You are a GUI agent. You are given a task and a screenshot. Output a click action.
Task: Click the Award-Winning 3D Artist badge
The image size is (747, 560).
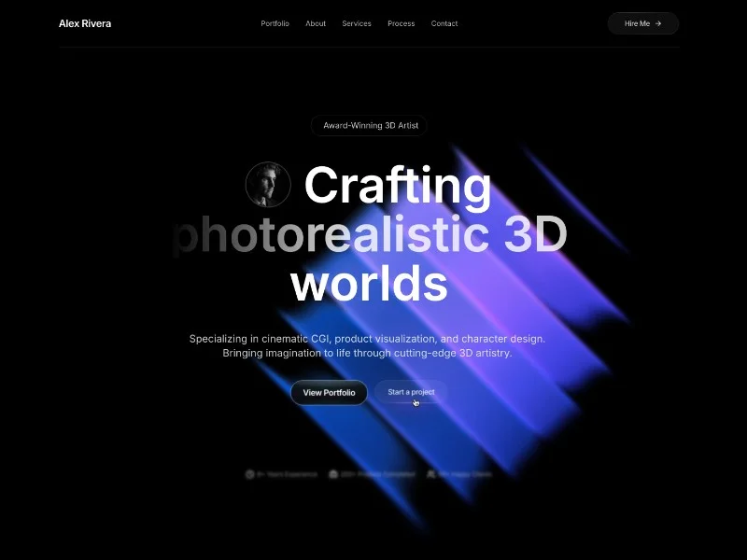tap(369, 126)
